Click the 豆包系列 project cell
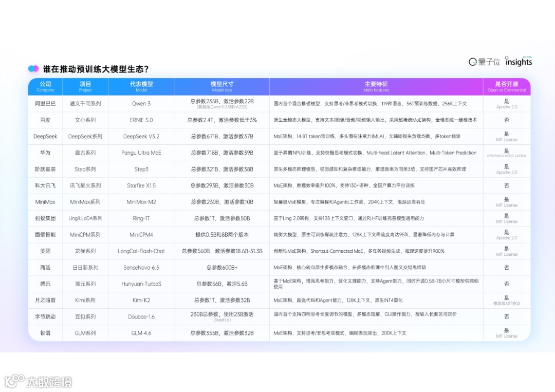Viewport: 555px width, 392px height. [x=85, y=316]
